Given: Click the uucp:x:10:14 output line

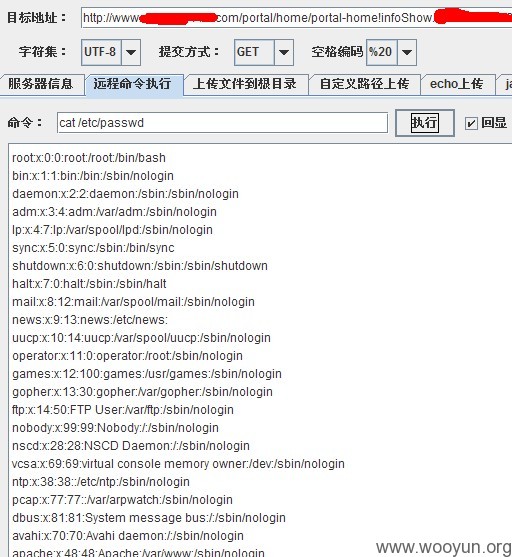Looking at the screenshot, I should 141,338.
